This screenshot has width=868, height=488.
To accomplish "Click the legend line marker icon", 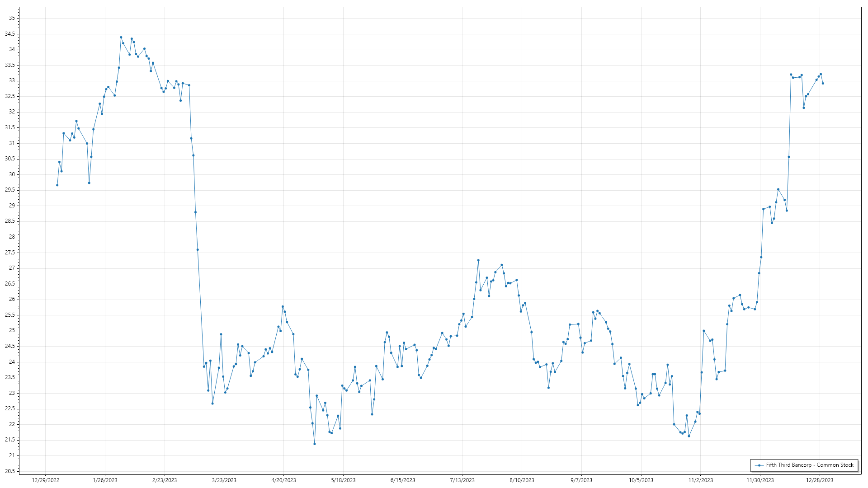I will click(759, 465).
